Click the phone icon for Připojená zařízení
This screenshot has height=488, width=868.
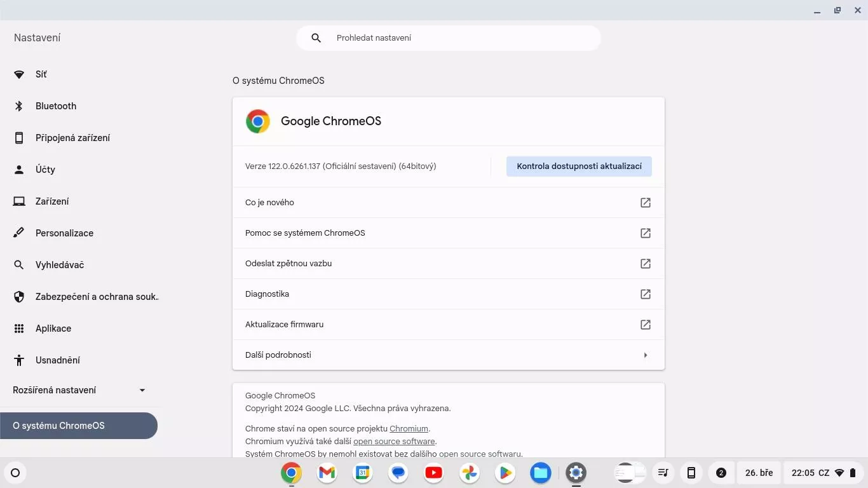19,138
